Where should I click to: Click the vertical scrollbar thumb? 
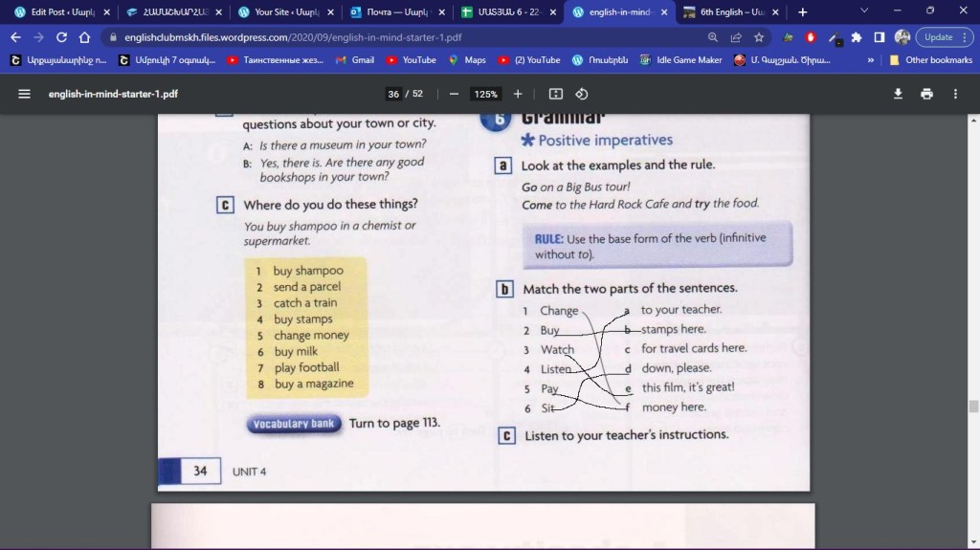[x=973, y=406]
